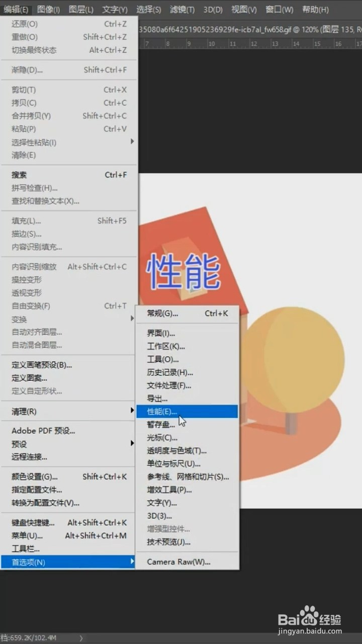Viewport: 362px width, 644px height.
Task: Open 工具(O)... preferences
Action: pos(188,359)
